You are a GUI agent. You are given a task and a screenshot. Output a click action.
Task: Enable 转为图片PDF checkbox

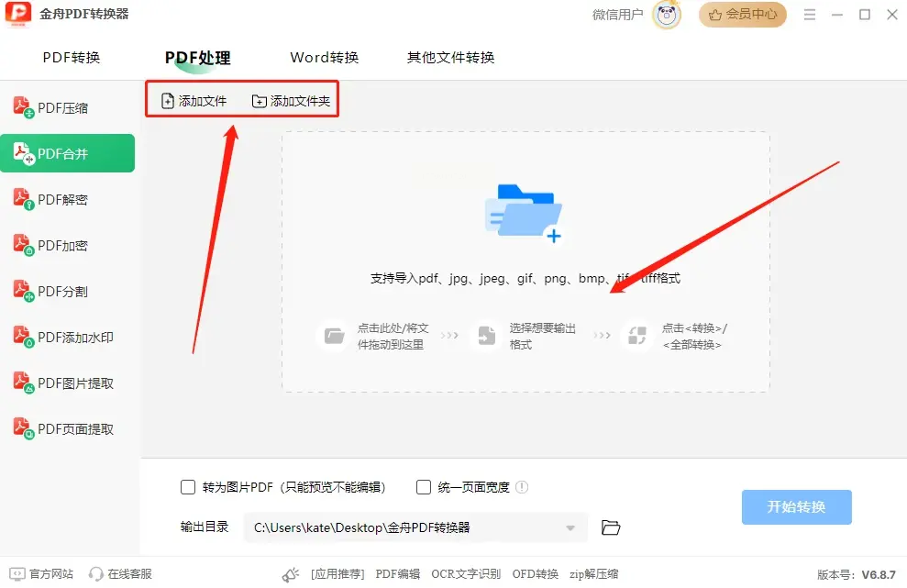point(188,487)
